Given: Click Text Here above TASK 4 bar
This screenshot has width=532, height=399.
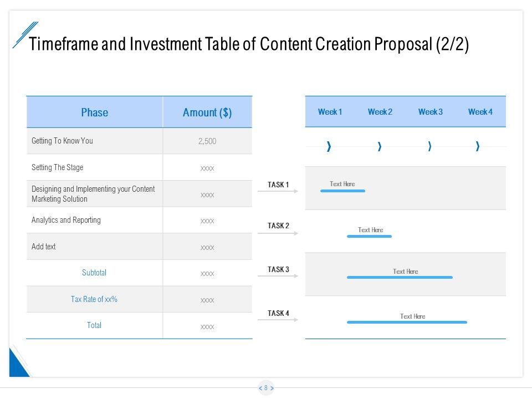Looking at the screenshot, I should coord(412,316).
